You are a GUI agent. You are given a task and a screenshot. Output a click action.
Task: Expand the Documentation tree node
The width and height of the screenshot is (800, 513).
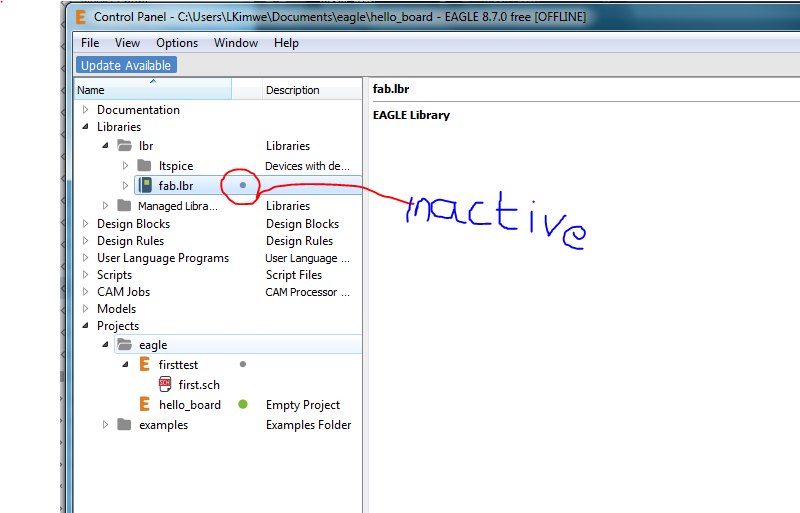86,109
